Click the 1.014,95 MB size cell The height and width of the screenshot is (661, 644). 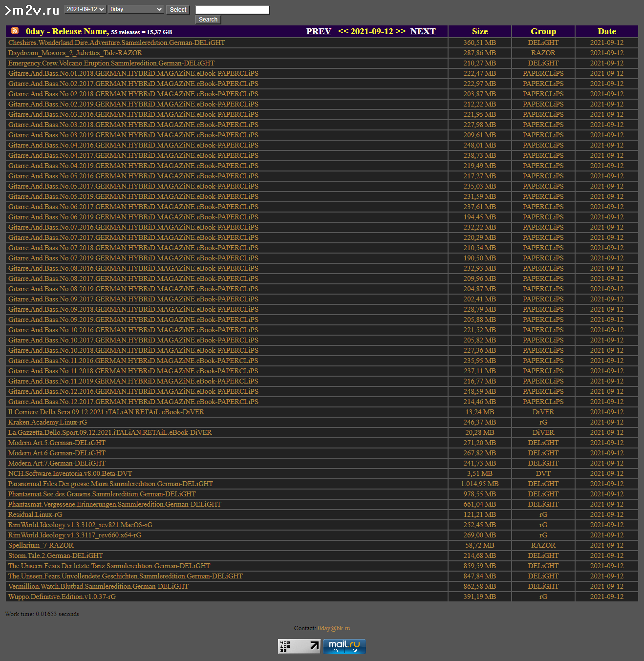click(x=480, y=484)
